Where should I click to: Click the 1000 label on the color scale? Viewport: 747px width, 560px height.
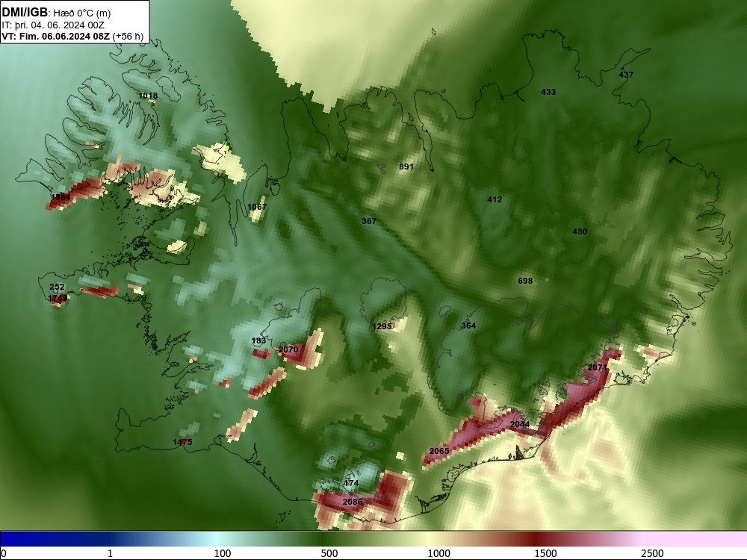pyautogui.click(x=438, y=553)
